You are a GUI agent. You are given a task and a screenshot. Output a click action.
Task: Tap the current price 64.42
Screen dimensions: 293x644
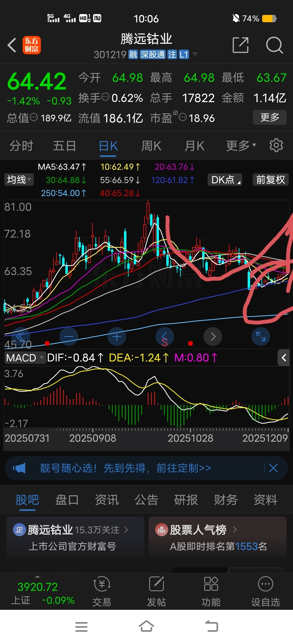point(37,81)
